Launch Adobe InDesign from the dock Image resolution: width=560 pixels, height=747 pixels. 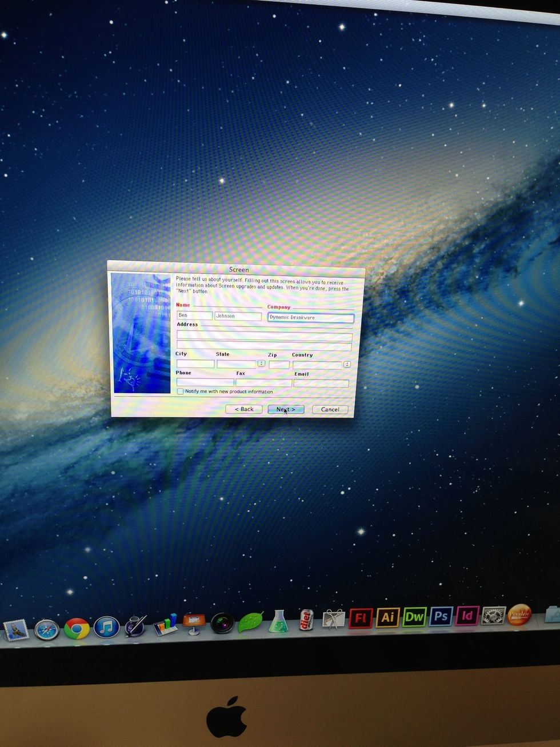[467, 616]
